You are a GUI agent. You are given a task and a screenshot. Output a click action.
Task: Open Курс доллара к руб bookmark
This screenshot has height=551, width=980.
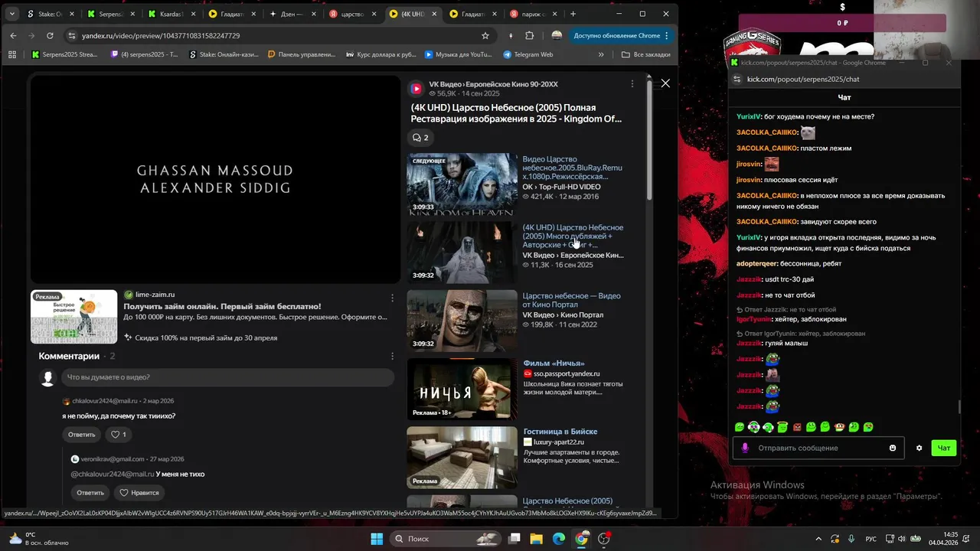[381, 54]
